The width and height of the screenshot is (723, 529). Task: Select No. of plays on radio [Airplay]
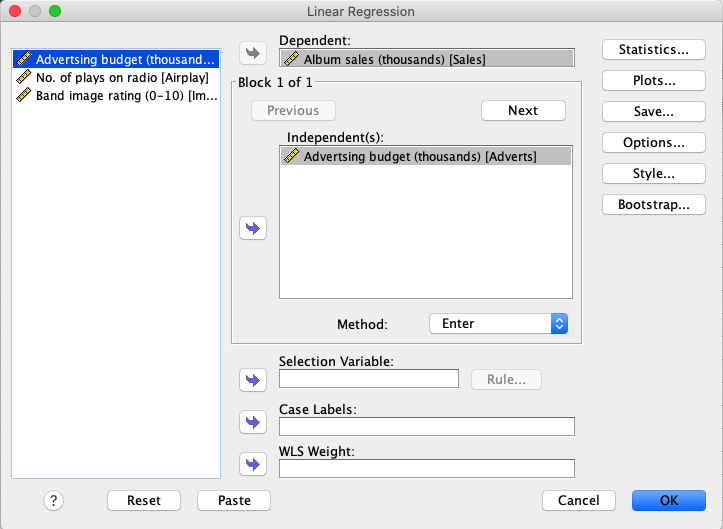click(x=116, y=77)
